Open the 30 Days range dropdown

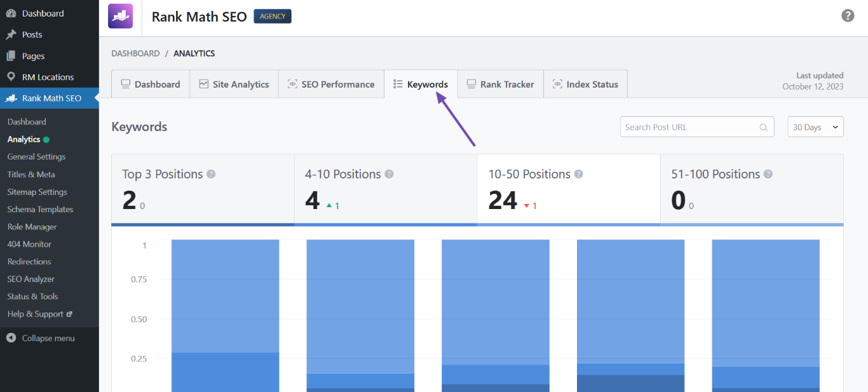816,127
